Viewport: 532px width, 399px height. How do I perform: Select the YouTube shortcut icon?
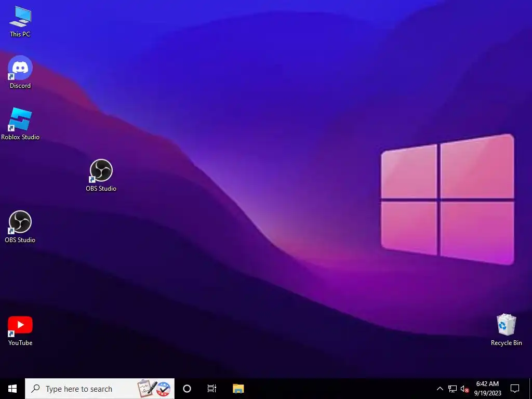click(x=20, y=330)
